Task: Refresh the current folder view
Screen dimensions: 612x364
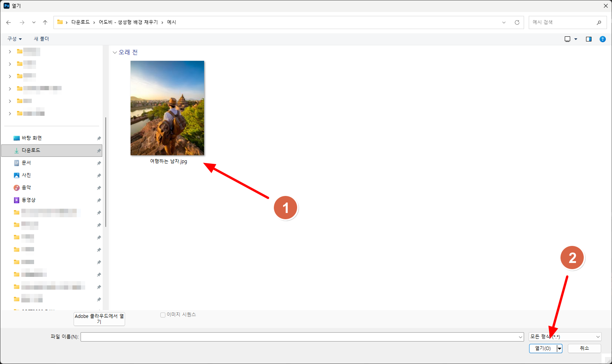Action: coord(517,22)
